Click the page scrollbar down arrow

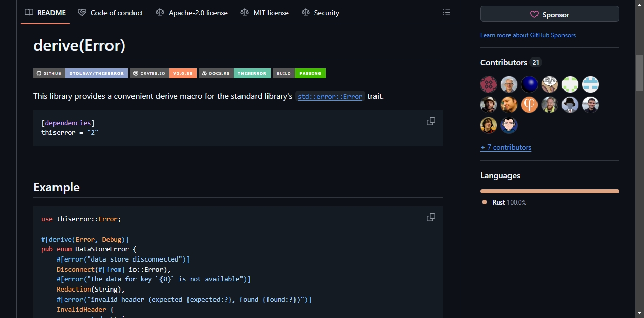pos(639,313)
